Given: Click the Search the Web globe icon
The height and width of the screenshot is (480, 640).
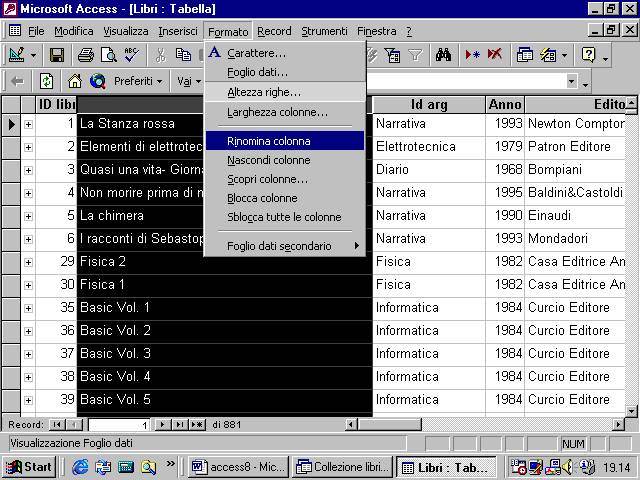Looking at the screenshot, I should pos(98,81).
